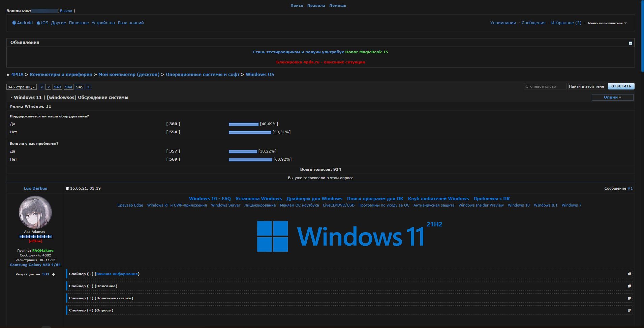
Task: Go to page 943
Action: (x=58, y=87)
